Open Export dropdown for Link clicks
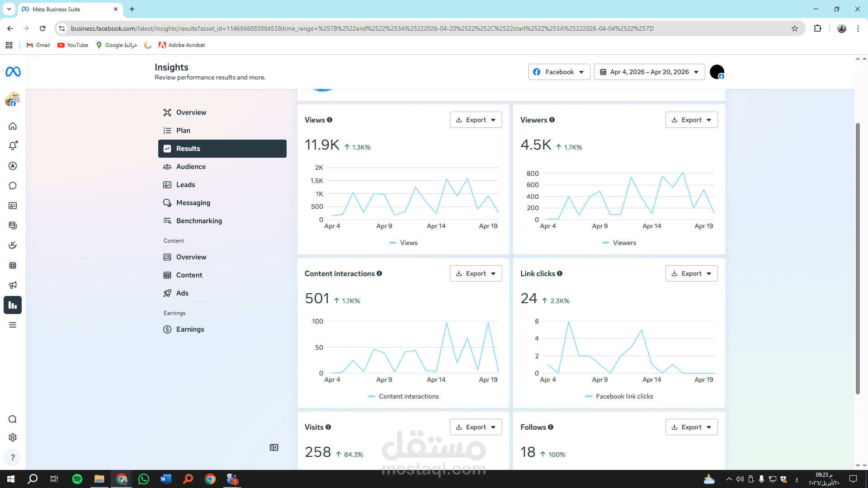The width and height of the screenshot is (868, 488). (x=691, y=273)
